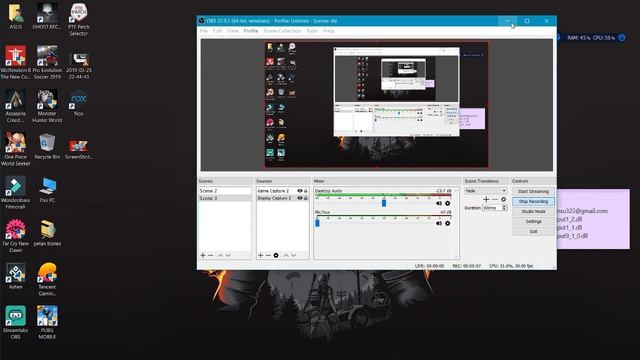Click REC: 00:03:57 in status bar
This screenshot has height=360, width=640.
click(x=467, y=266)
